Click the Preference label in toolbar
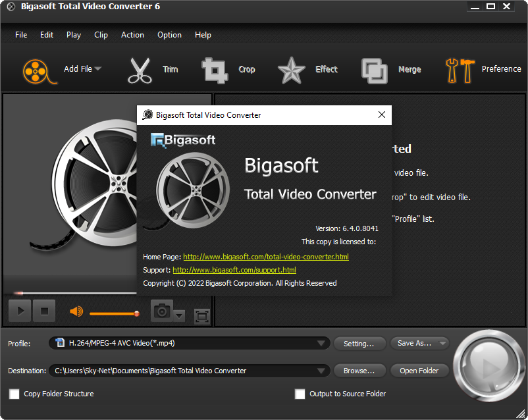The height and width of the screenshot is (420, 528). tap(501, 68)
